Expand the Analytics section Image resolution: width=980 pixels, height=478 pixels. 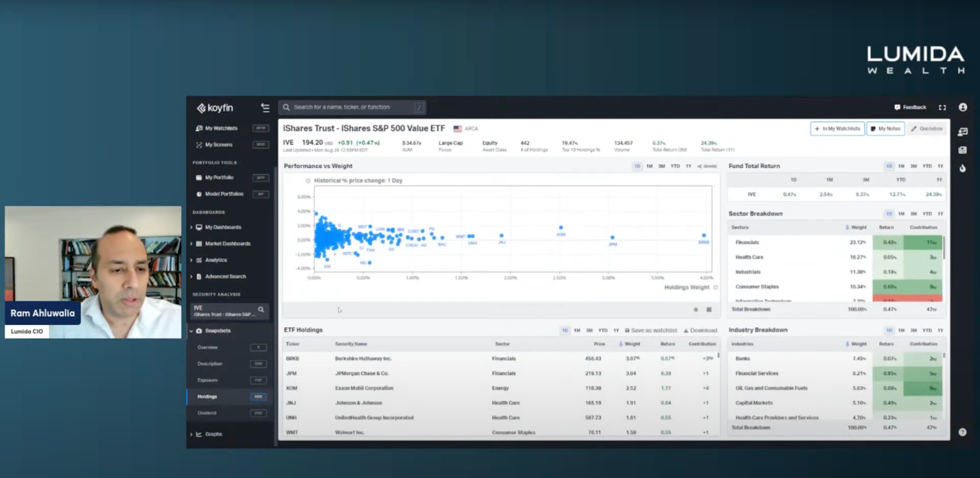[191, 260]
